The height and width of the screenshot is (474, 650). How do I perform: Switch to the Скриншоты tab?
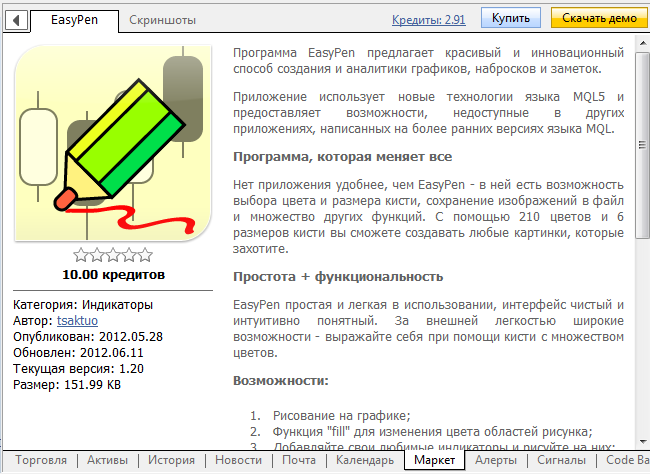(x=162, y=20)
